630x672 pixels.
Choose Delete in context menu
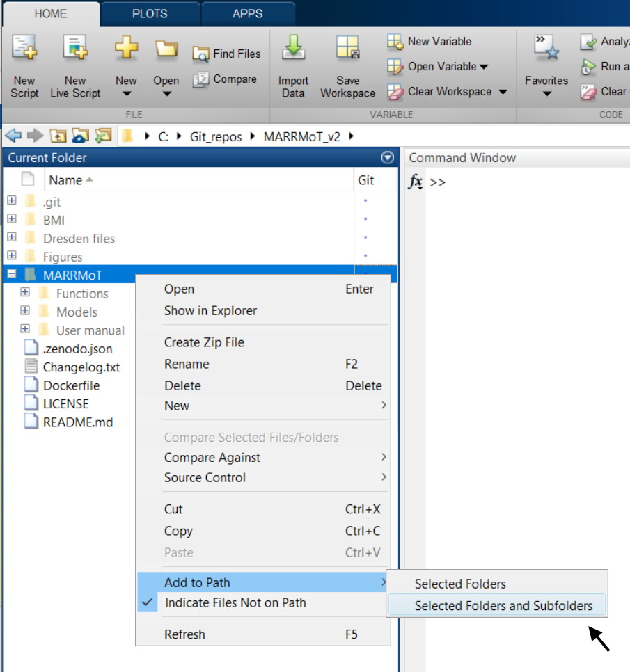click(x=263, y=385)
